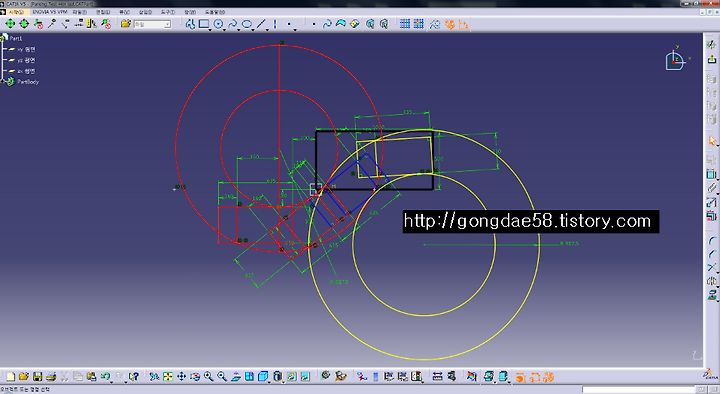Click the Save icon
The height and width of the screenshot is (394, 720).
37,377
